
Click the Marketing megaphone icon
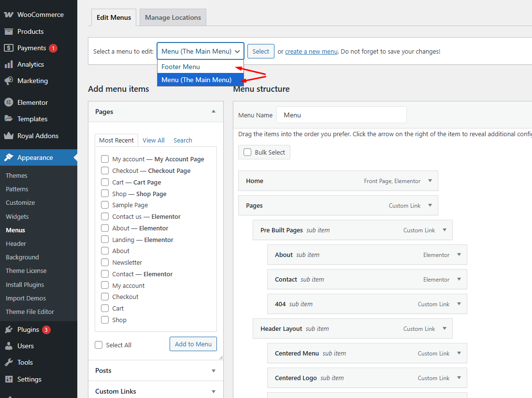point(9,81)
